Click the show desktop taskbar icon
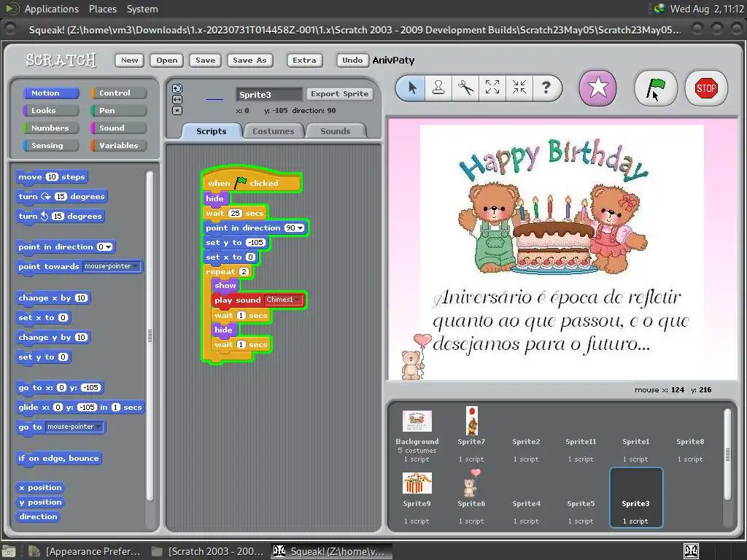Viewport: 747px width, 560px height. pyautogui.click(x=9, y=551)
